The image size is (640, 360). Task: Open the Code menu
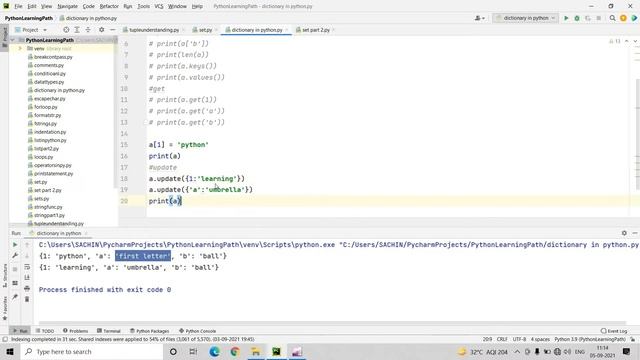tap(89, 7)
